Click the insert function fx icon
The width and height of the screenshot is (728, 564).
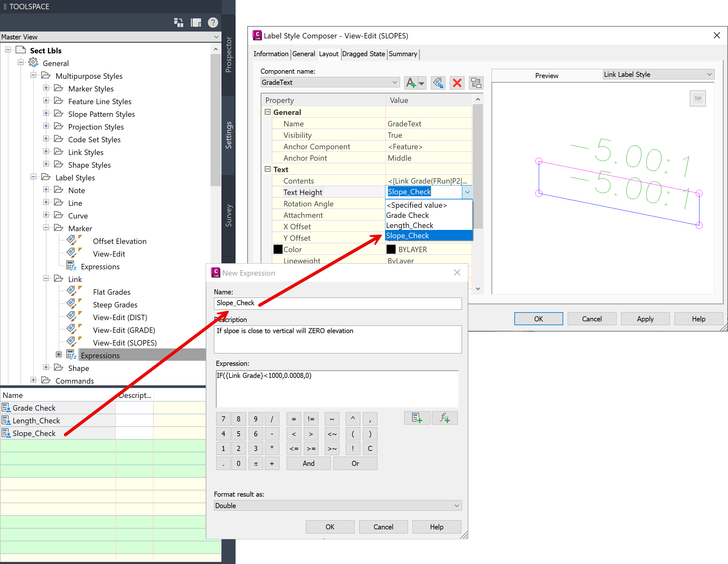tap(444, 418)
